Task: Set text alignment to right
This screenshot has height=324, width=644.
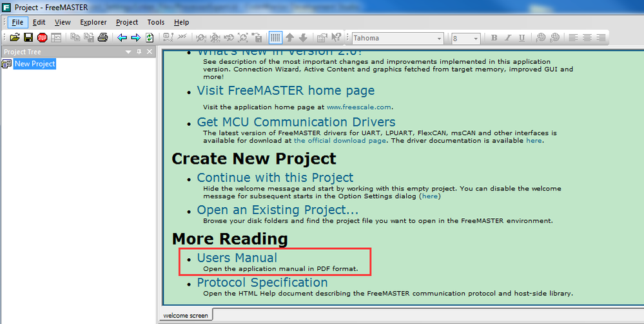Action: 601,38
